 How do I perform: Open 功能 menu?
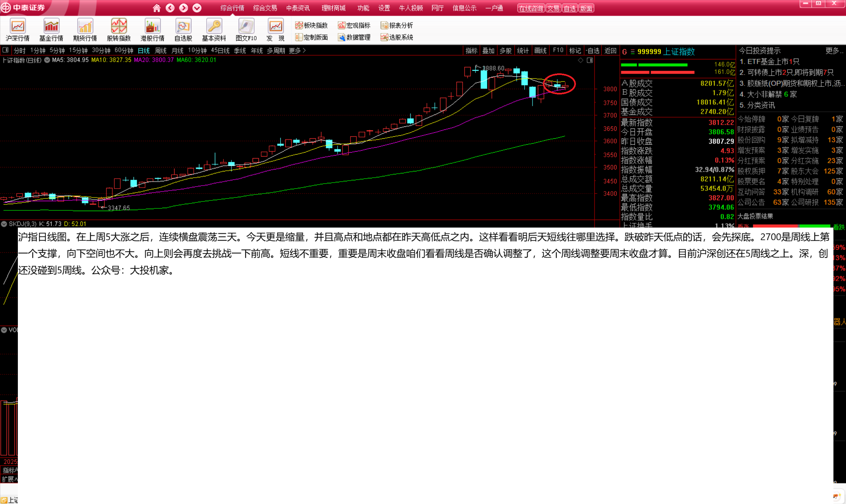click(363, 8)
